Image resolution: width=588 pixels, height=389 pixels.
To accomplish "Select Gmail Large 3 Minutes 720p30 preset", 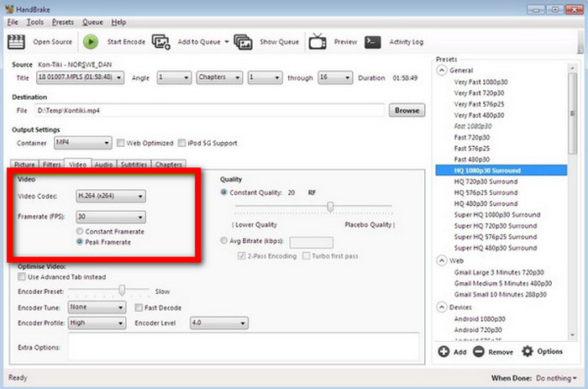I will coord(499,272).
